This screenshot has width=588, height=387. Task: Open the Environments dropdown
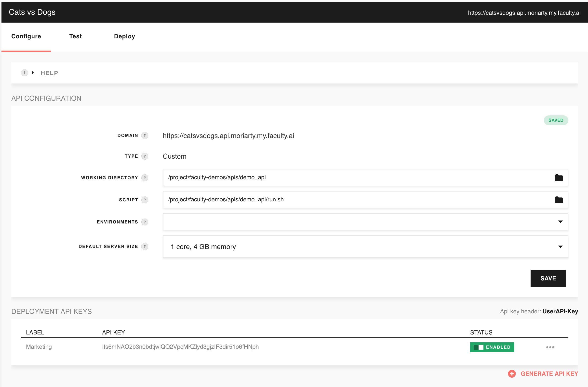[x=560, y=221]
